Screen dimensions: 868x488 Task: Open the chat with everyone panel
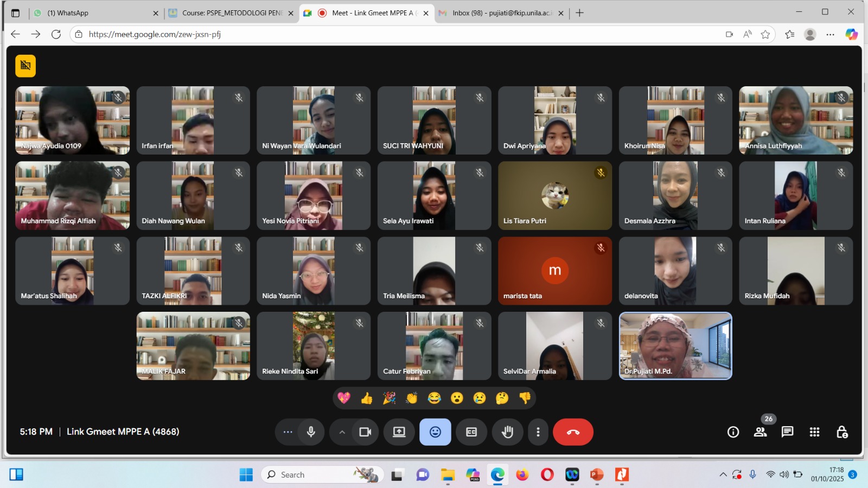click(x=787, y=432)
